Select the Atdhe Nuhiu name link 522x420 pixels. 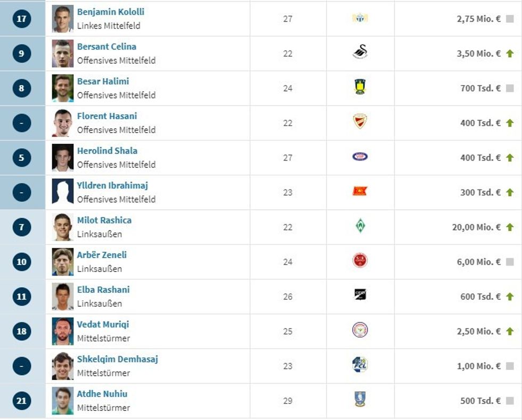[x=102, y=394]
